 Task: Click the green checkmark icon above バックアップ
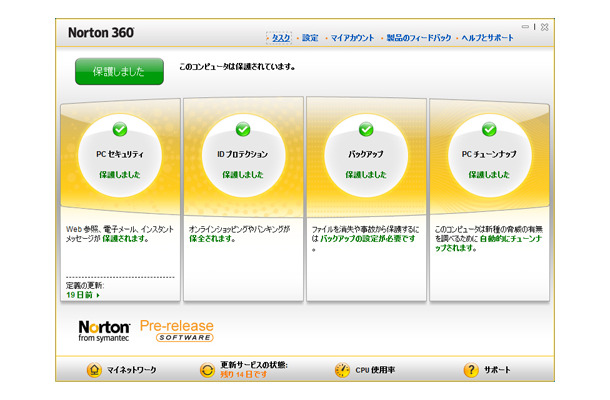point(366,129)
